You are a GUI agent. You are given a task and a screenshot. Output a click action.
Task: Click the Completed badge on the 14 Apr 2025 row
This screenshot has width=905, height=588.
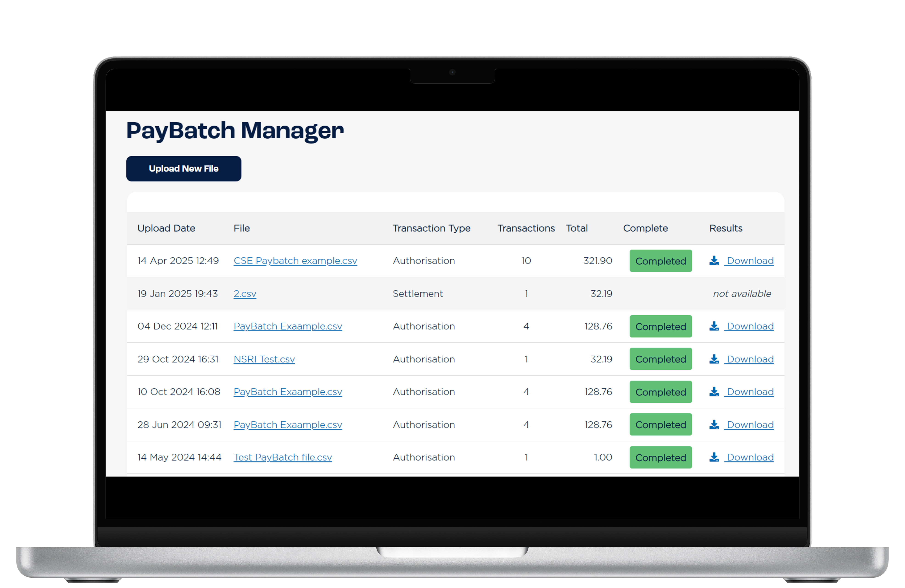(x=660, y=261)
